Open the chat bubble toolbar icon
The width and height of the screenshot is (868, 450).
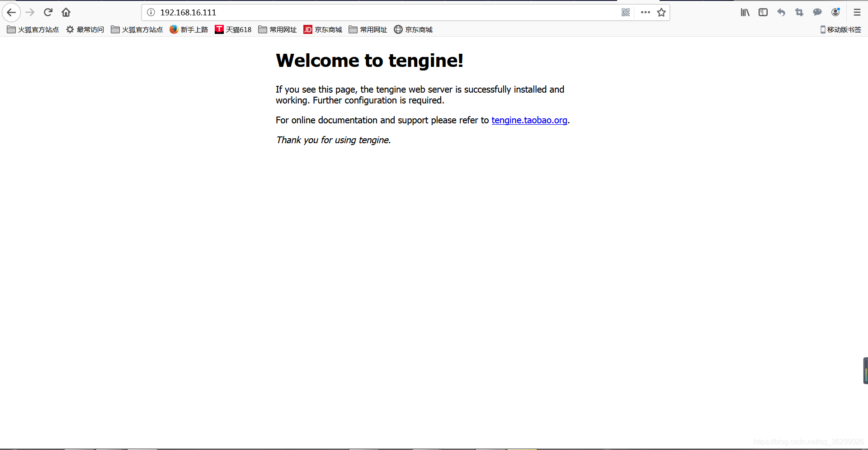(x=817, y=12)
